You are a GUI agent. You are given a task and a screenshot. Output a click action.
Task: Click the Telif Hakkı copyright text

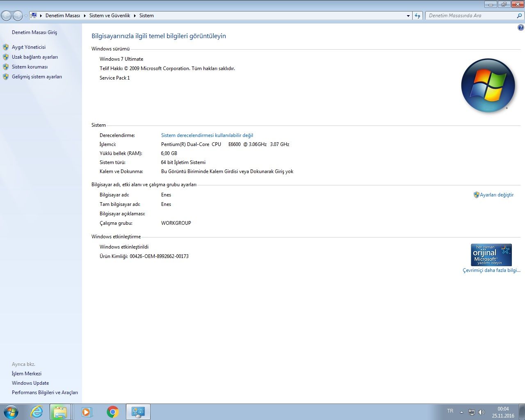tap(167, 68)
